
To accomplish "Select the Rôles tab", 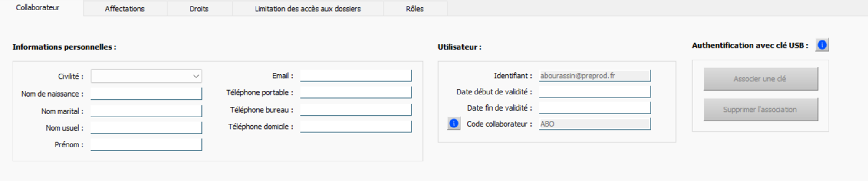I will pos(415,9).
